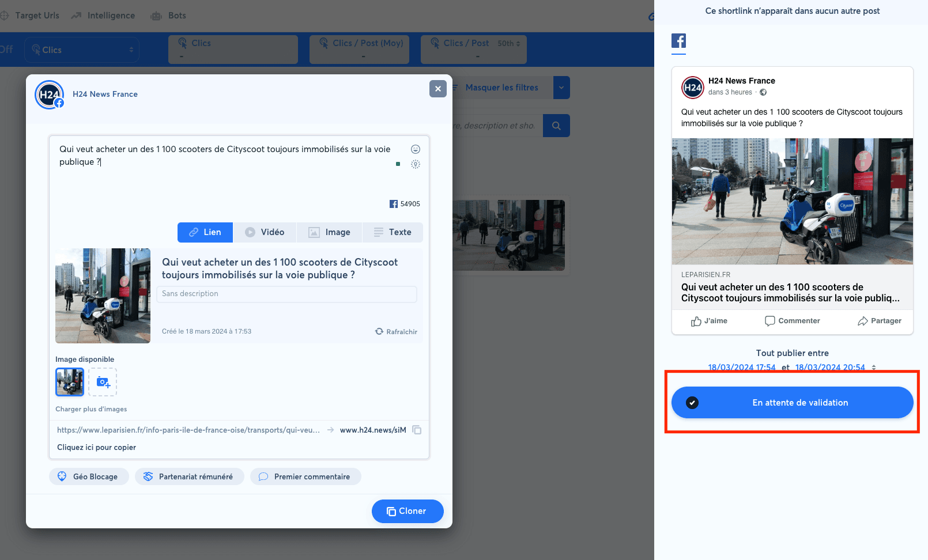
Task: Click the bold headline under LEPARISIEN.FR
Action: point(790,293)
